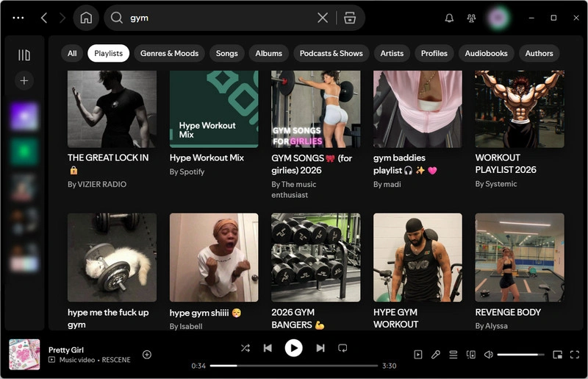This screenshot has height=379, width=588.
Task: Show lyrics with microphone icon
Action: tap(435, 355)
